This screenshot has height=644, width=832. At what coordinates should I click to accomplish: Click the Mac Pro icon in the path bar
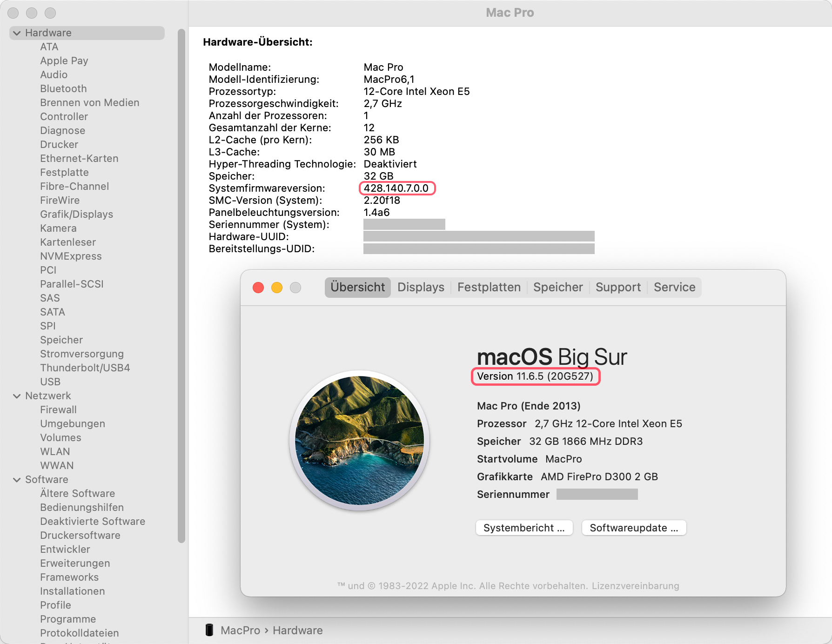coord(209,630)
